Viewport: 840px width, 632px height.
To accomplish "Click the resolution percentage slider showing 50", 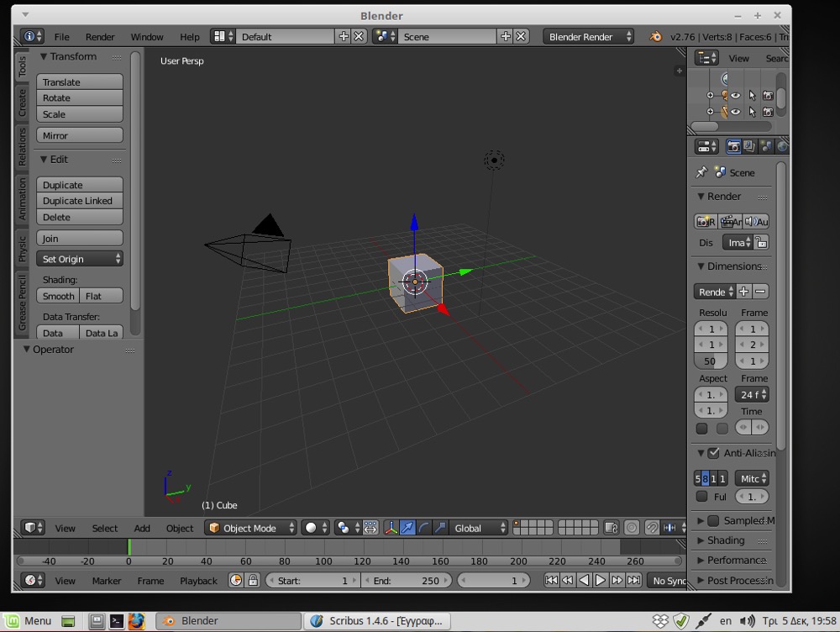I will (711, 361).
